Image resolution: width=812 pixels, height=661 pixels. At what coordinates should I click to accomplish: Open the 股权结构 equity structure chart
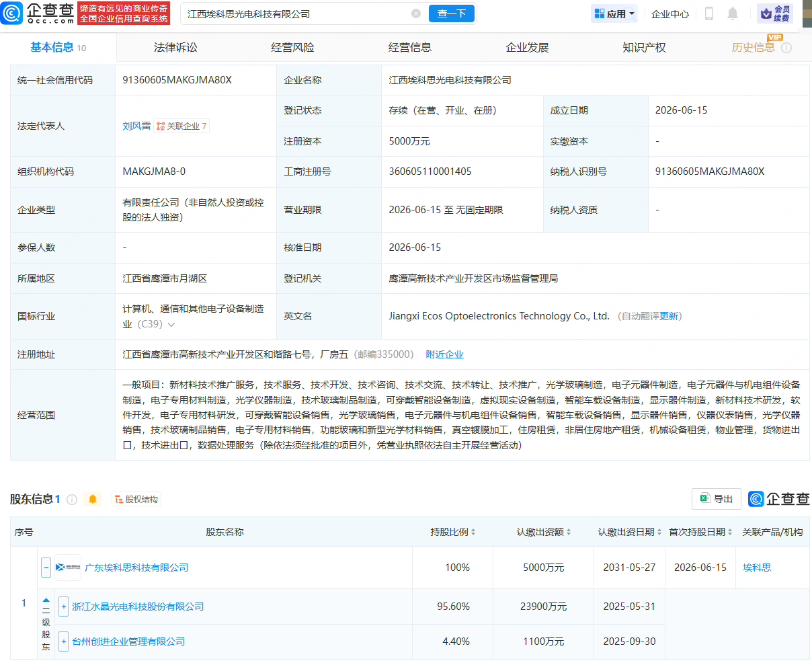pyautogui.click(x=136, y=499)
